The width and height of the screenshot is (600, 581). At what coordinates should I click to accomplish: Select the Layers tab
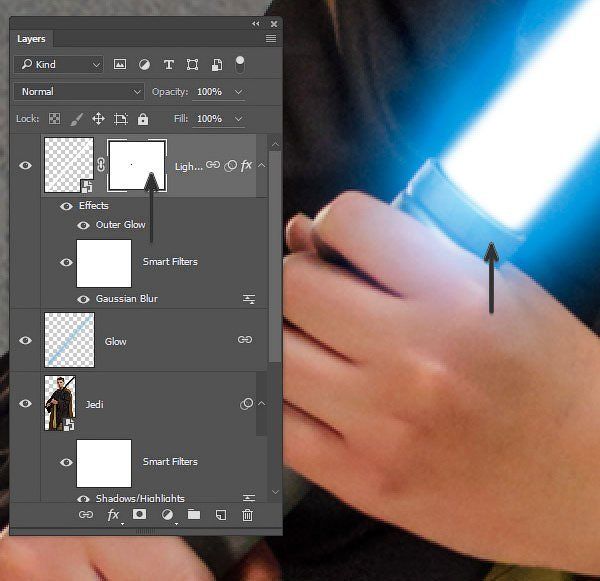pyautogui.click(x=31, y=39)
